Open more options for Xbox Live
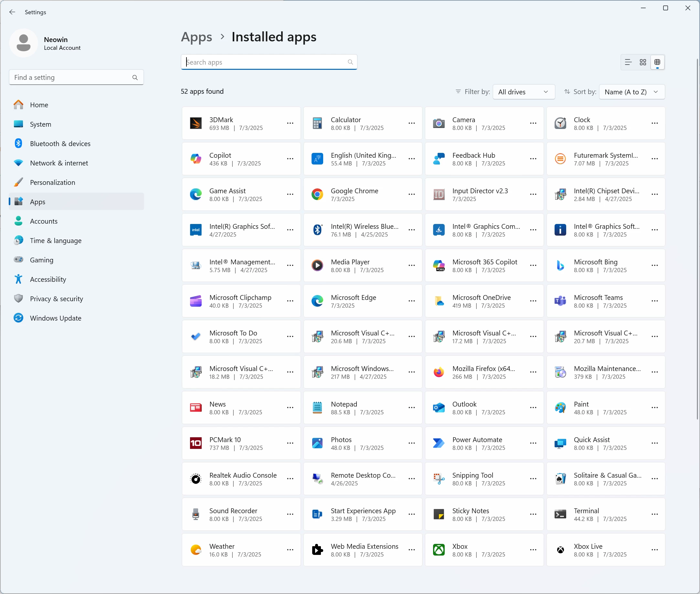This screenshot has height=594, width=700. tap(654, 550)
